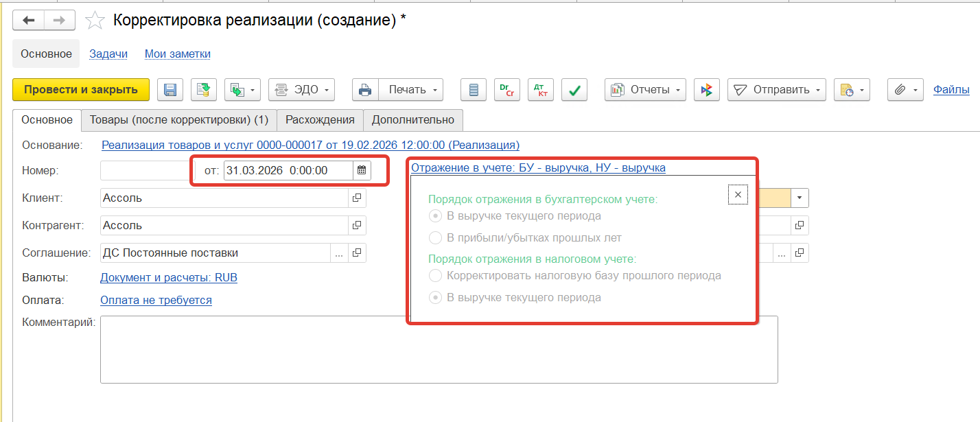Switch to the Задачи section link
980x422 pixels.
108,54
